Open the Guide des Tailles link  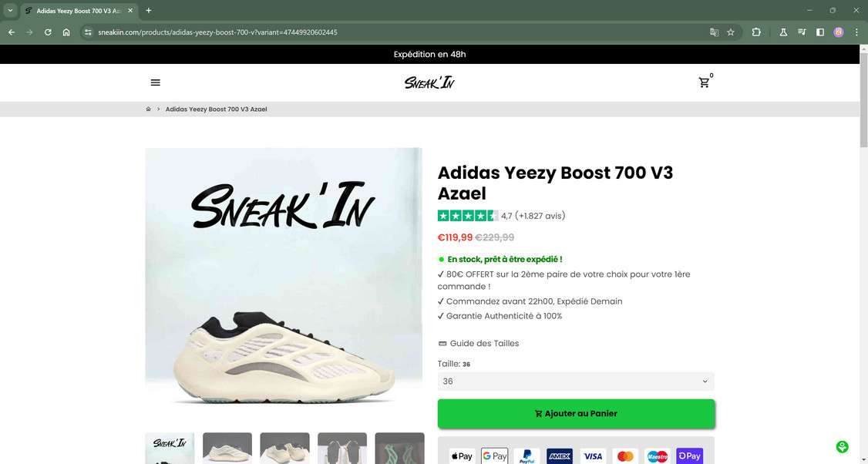coord(484,344)
